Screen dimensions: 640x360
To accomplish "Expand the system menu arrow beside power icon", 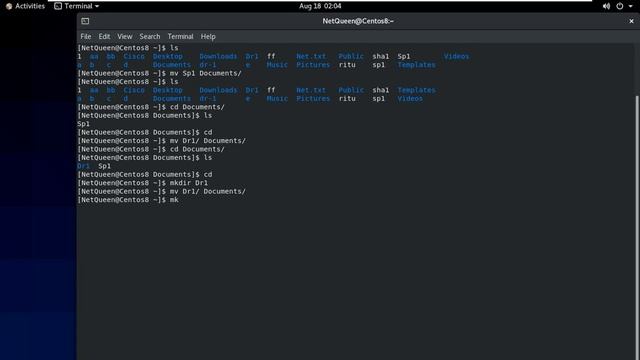I will click(630, 6).
